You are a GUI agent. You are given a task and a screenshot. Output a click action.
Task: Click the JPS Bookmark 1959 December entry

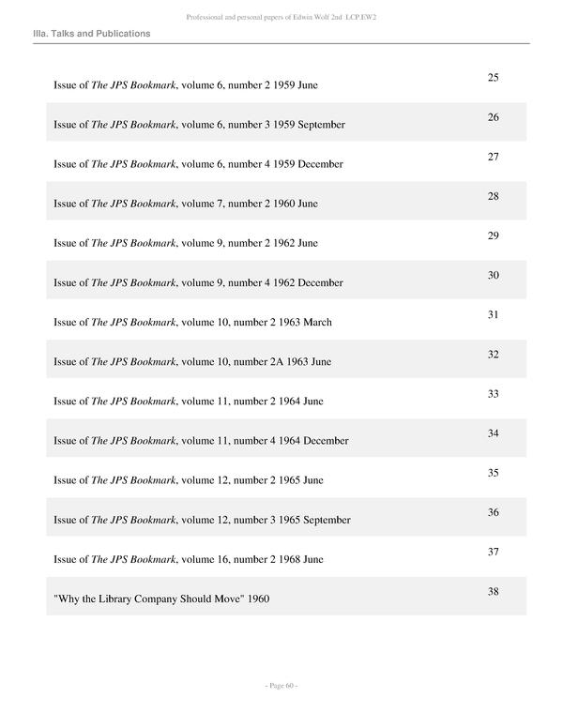click(x=198, y=164)
